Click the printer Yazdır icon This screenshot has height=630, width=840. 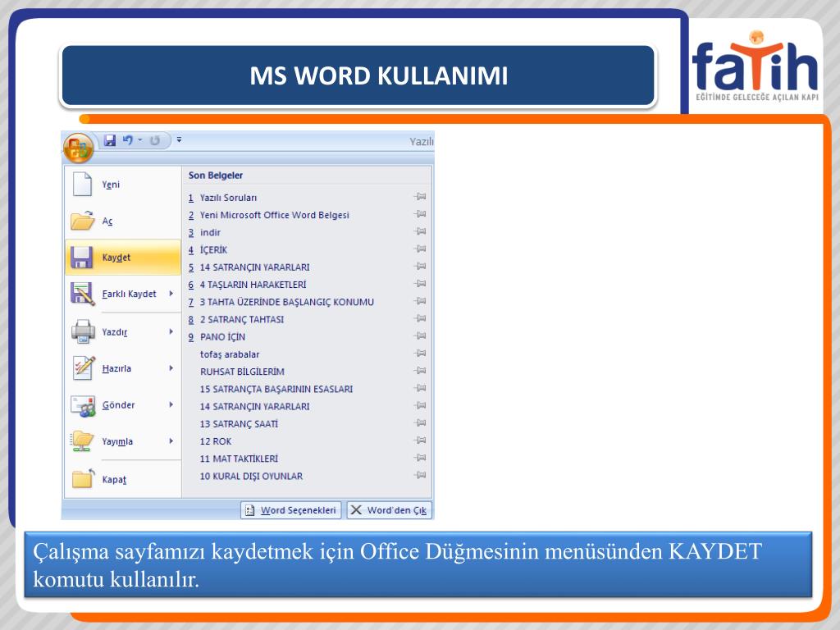[x=83, y=331]
